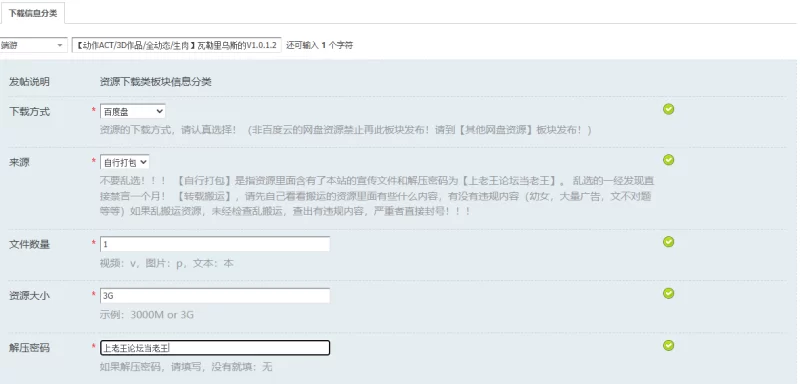Click the 来源 label

click(x=19, y=163)
